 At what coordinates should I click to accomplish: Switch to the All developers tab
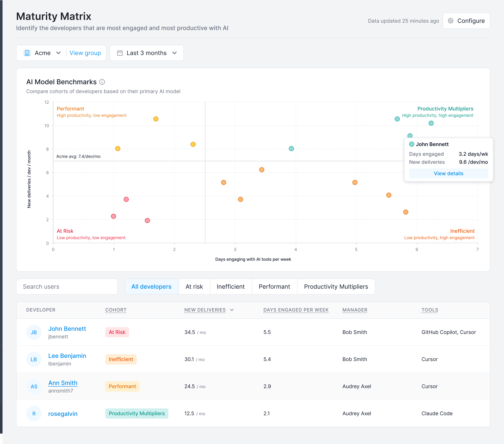[151, 287]
